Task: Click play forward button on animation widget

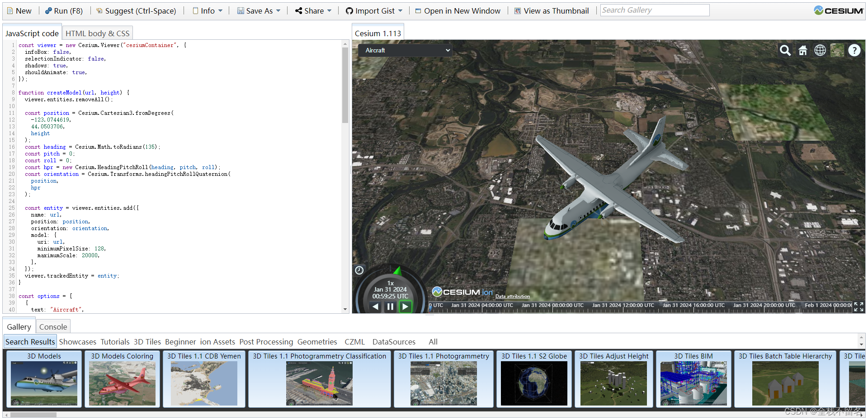Action: [x=405, y=307]
